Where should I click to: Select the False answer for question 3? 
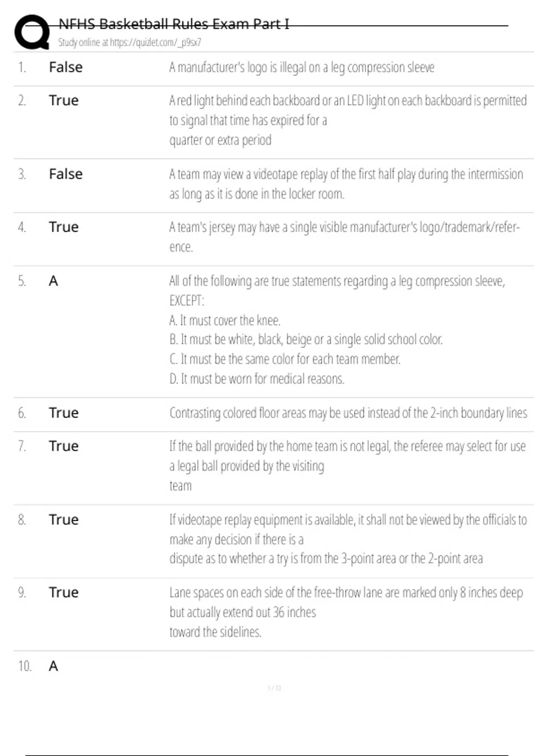tap(65, 174)
